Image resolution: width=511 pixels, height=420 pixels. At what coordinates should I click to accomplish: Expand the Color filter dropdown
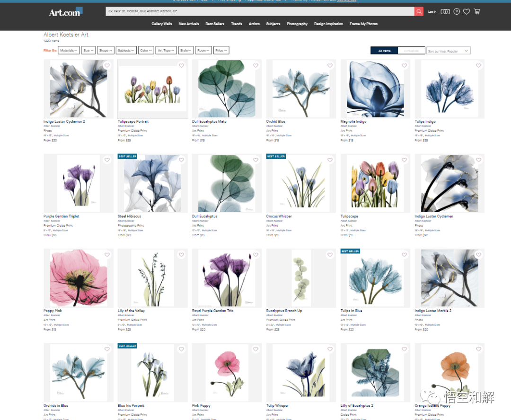pyautogui.click(x=146, y=50)
